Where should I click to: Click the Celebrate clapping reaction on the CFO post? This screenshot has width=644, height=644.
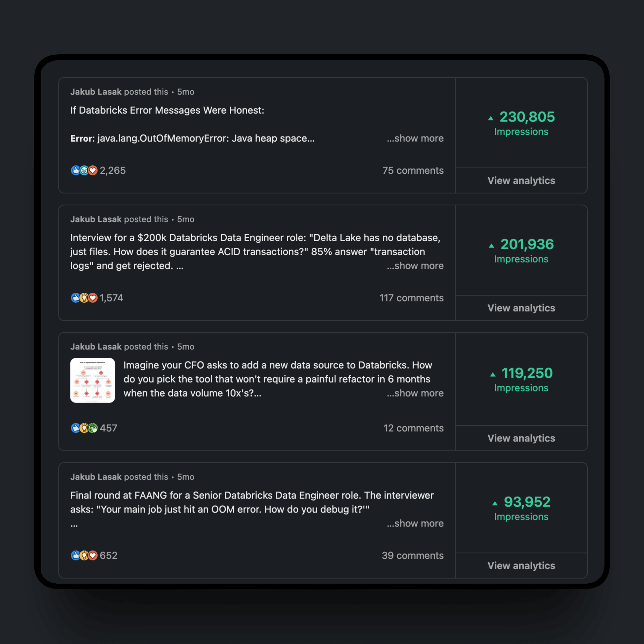(93, 428)
